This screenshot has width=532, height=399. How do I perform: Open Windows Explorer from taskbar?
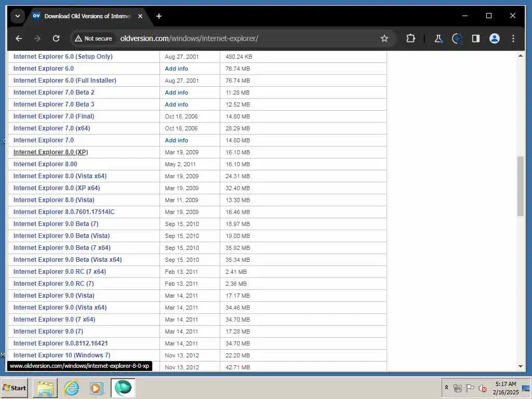click(x=45, y=388)
